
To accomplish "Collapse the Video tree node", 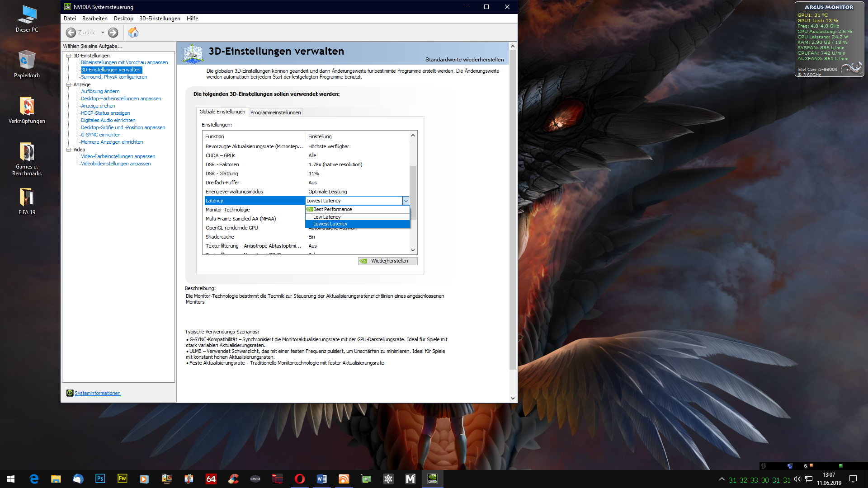I will click(x=69, y=150).
